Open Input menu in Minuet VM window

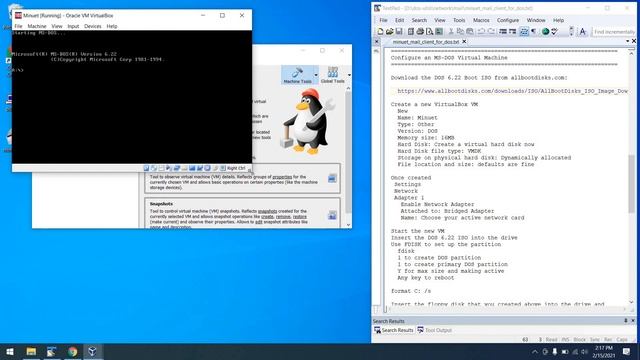click(x=73, y=26)
